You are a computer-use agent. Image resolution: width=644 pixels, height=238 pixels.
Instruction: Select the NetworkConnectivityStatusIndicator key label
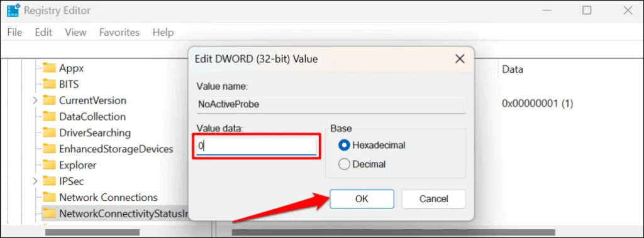pyautogui.click(x=123, y=214)
